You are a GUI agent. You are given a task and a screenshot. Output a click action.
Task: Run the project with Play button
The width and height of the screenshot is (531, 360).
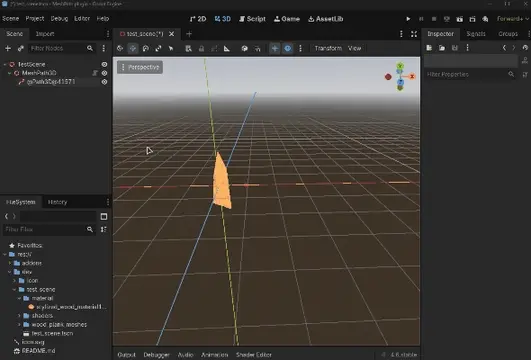(x=408, y=19)
